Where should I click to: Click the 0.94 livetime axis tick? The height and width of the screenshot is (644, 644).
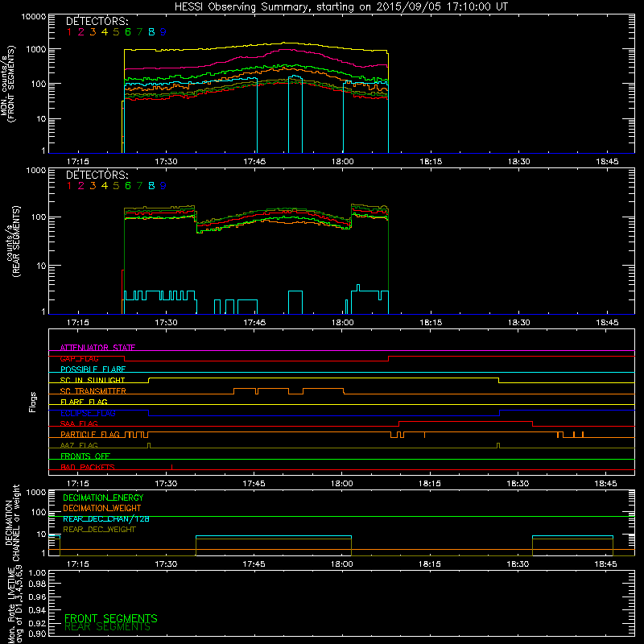pyautogui.click(x=37, y=610)
